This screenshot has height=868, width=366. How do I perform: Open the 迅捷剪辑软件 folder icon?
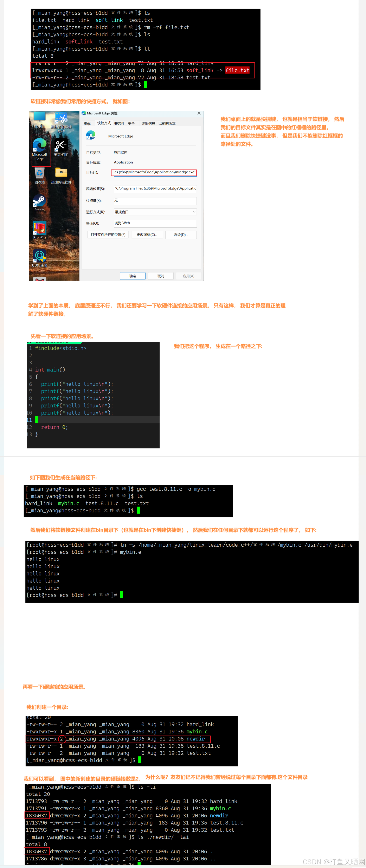coord(61,175)
